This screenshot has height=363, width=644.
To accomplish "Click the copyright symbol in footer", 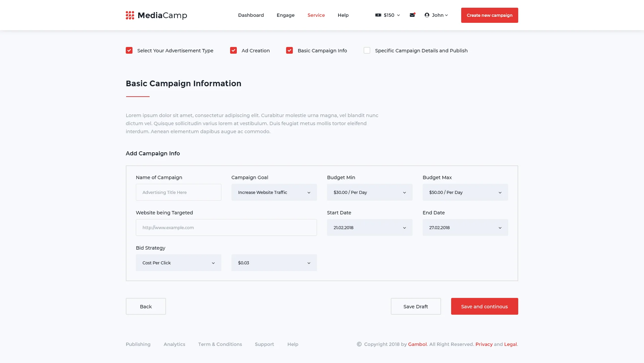I will pos(359,344).
